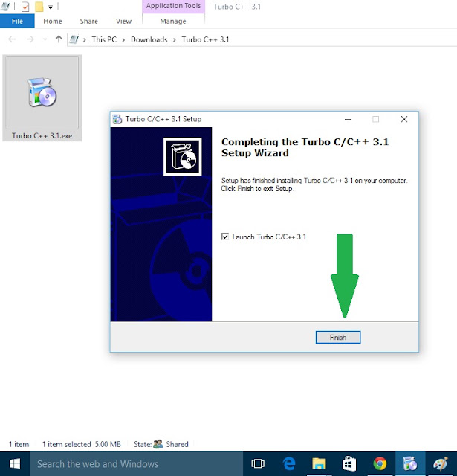This screenshot has height=476, width=457.
Task: Open the Manage tab under Application Tools
Action: coord(173,22)
